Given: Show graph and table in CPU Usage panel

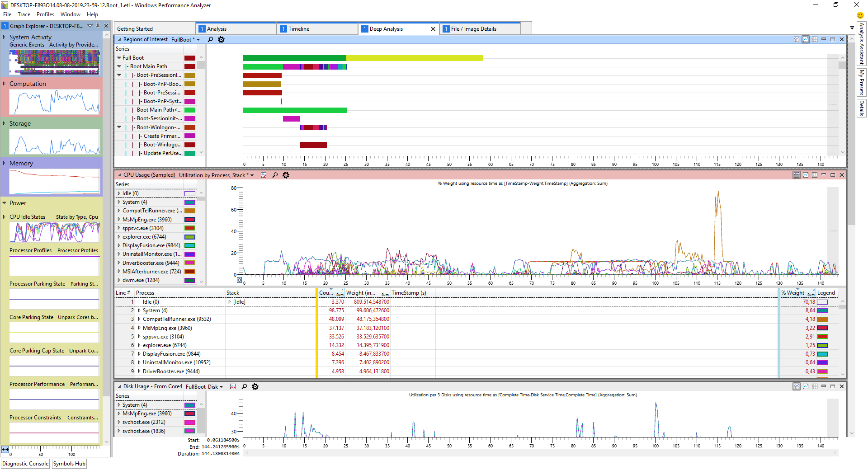Looking at the screenshot, I should click(797, 175).
